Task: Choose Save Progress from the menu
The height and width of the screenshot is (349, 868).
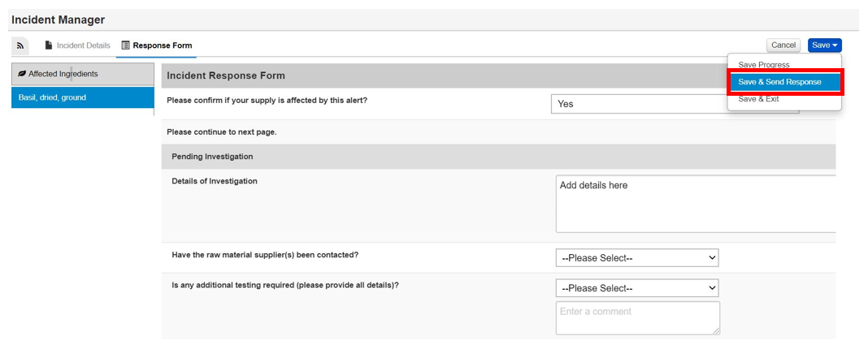Action: 763,65
